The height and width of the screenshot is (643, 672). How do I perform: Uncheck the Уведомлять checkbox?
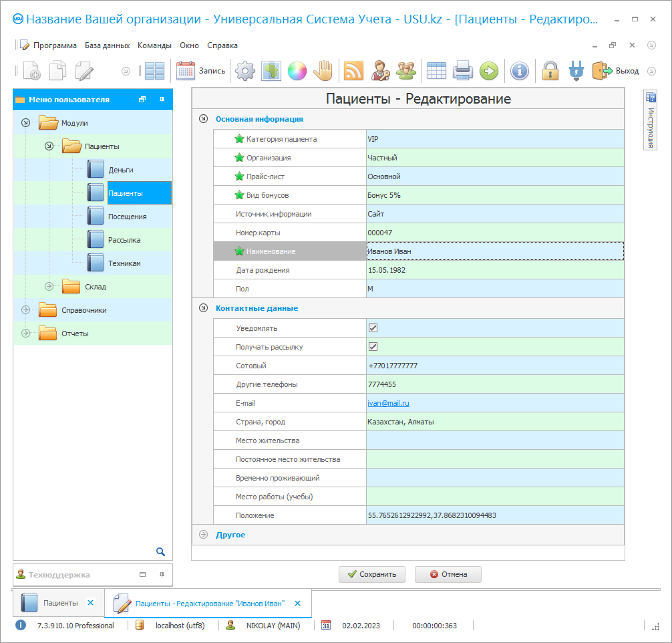373,328
